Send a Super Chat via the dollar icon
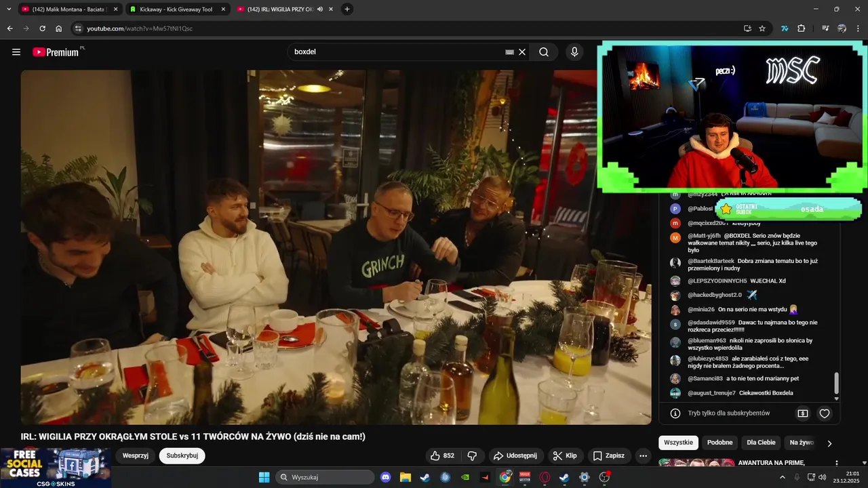The height and width of the screenshot is (488, 868). (x=802, y=413)
